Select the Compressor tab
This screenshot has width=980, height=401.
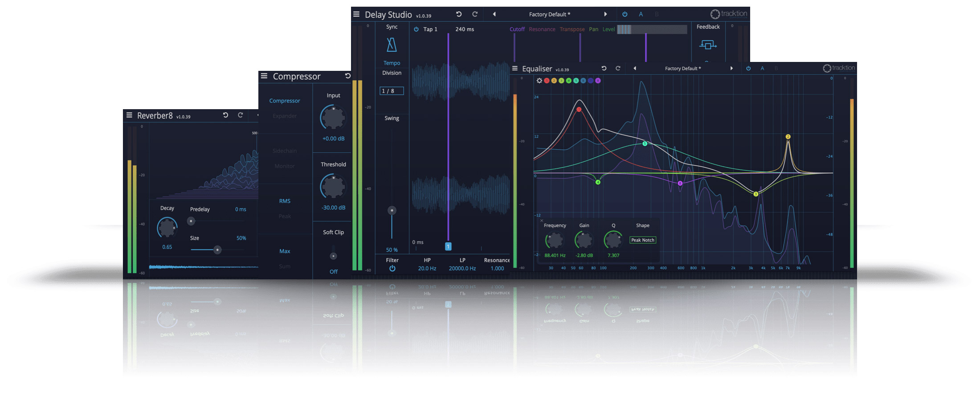coord(285,100)
